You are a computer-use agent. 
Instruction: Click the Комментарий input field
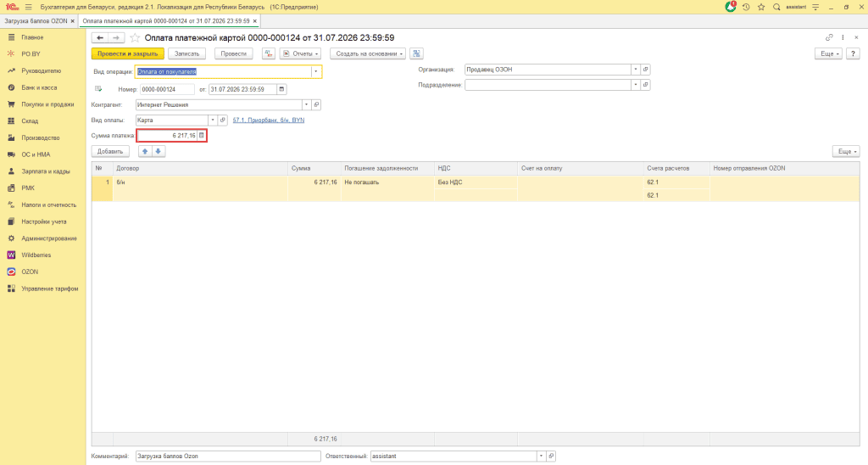coord(228,457)
